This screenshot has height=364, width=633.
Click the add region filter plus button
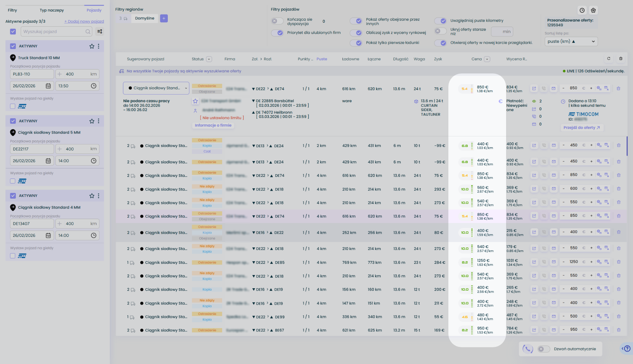(164, 18)
